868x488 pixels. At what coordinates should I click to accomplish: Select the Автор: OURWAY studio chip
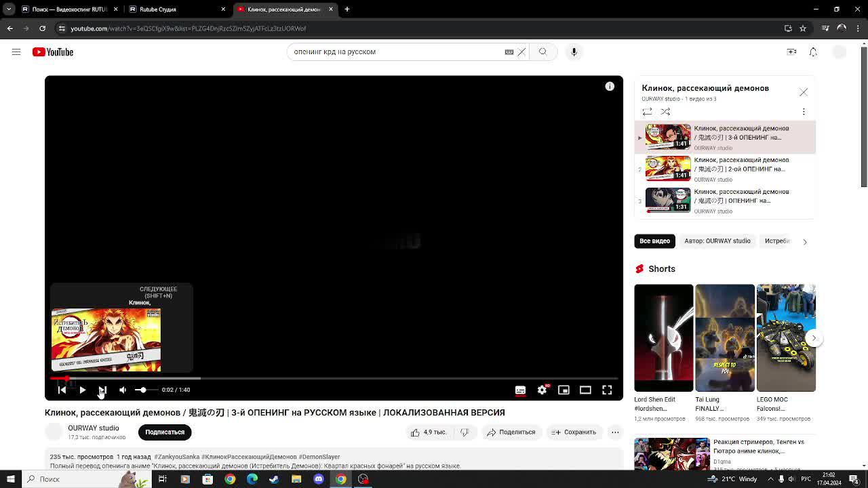coord(717,241)
